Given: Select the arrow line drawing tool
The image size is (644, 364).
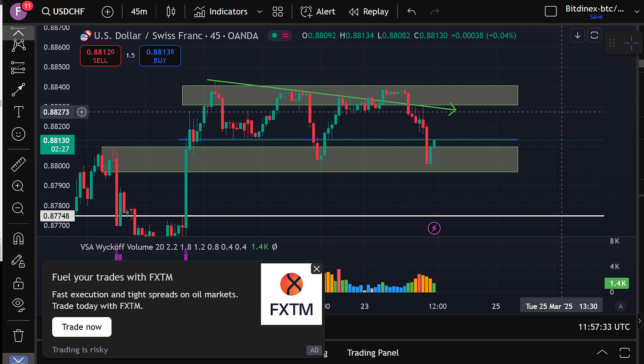Looking at the screenshot, I should [19, 90].
